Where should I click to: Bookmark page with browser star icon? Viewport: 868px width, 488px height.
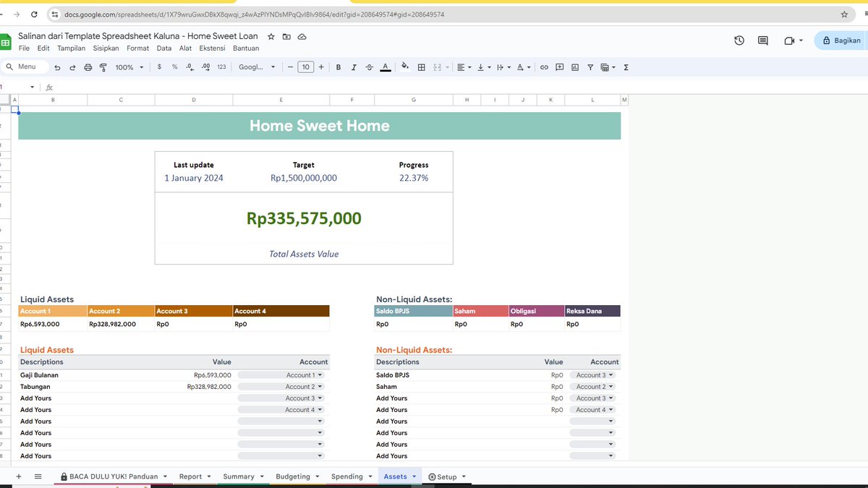point(844,14)
